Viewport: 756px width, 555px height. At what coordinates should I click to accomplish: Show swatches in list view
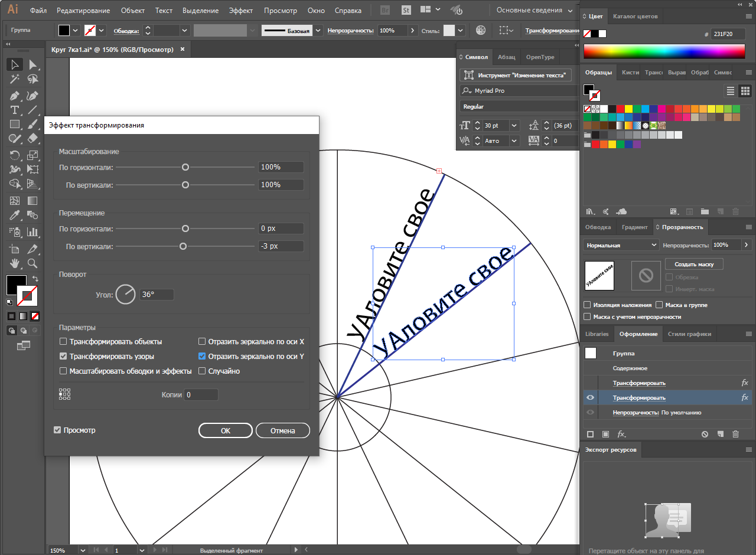[731, 91]
